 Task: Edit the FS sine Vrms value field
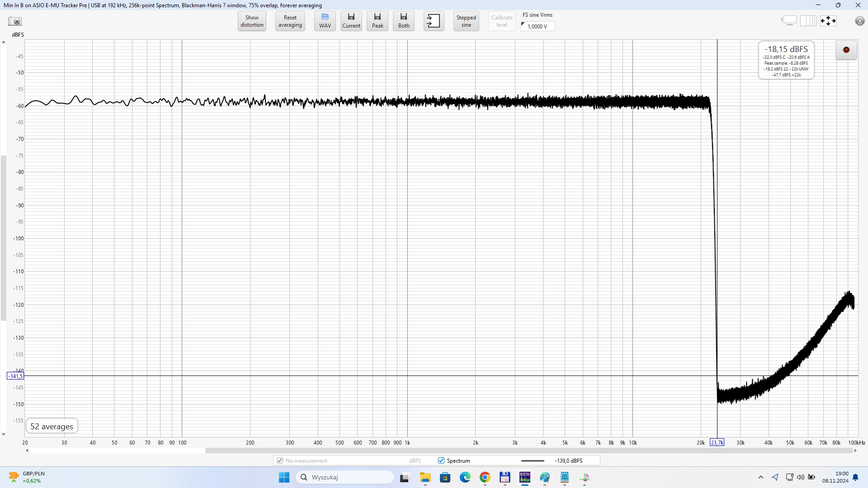tap(538, 26)
